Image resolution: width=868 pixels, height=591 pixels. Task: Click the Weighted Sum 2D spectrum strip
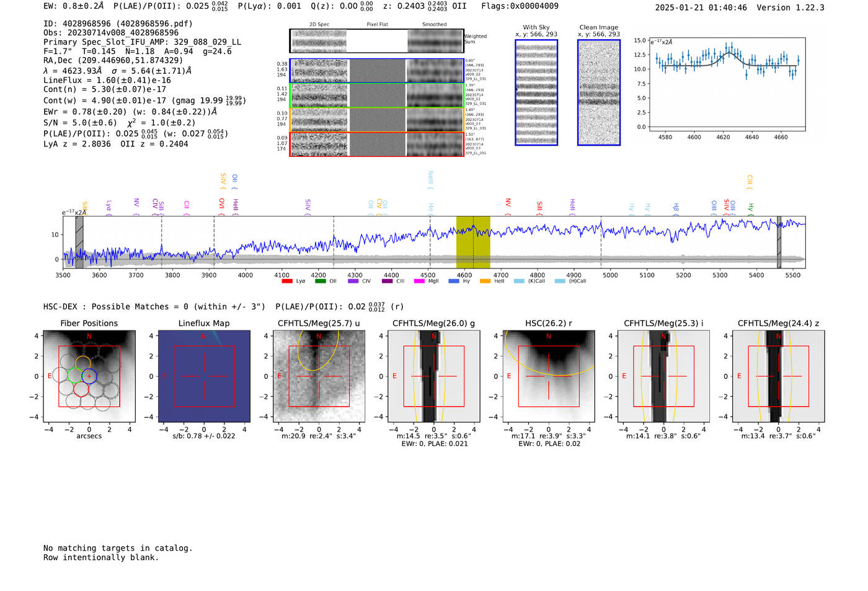(x=377, y=41)
